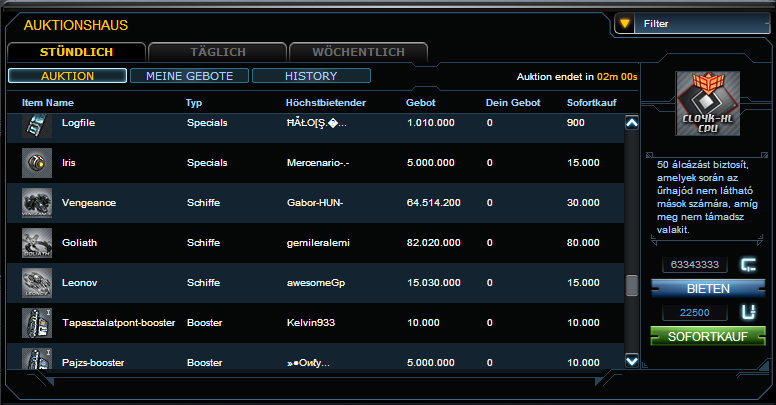Click the Logfile item icon
Viewport: 776px width, 405px height.
(37, 124)
